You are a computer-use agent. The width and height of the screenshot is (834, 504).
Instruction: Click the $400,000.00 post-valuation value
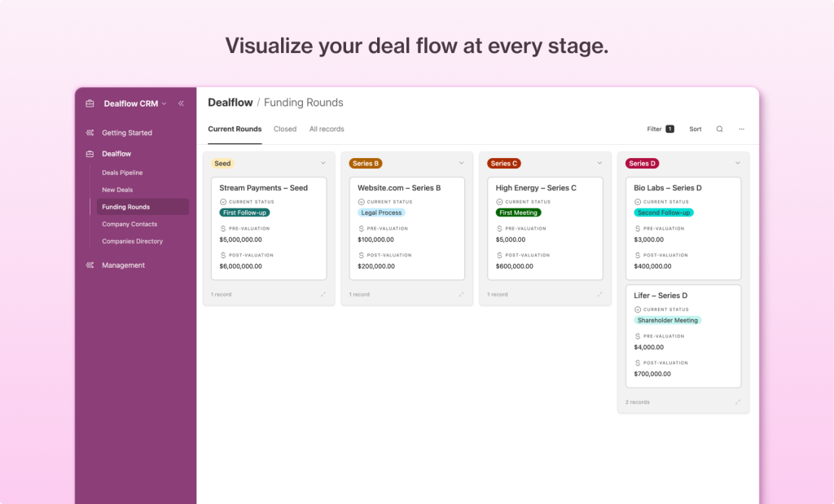[652, 265]
